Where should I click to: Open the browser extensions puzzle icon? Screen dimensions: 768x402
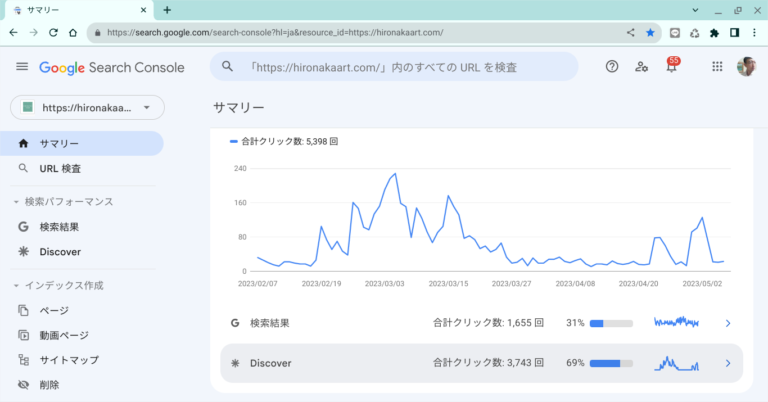pyautogui.click(x=714, y=33)
